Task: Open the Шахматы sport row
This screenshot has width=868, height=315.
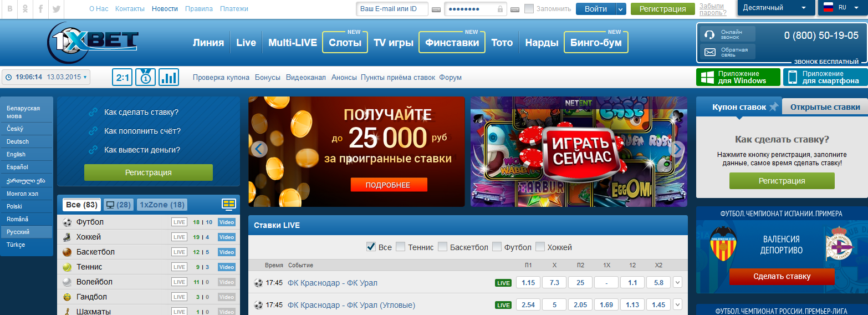Action: [149, 311]
